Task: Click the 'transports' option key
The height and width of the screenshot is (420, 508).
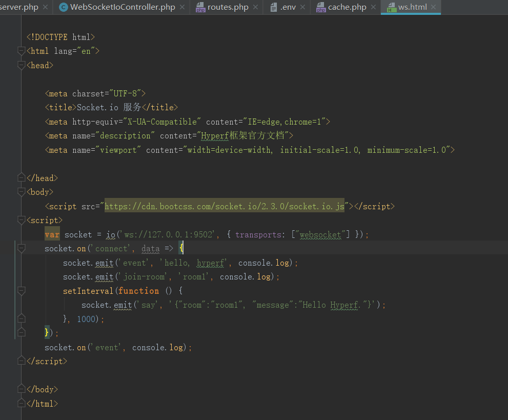Action: [258, 234]
